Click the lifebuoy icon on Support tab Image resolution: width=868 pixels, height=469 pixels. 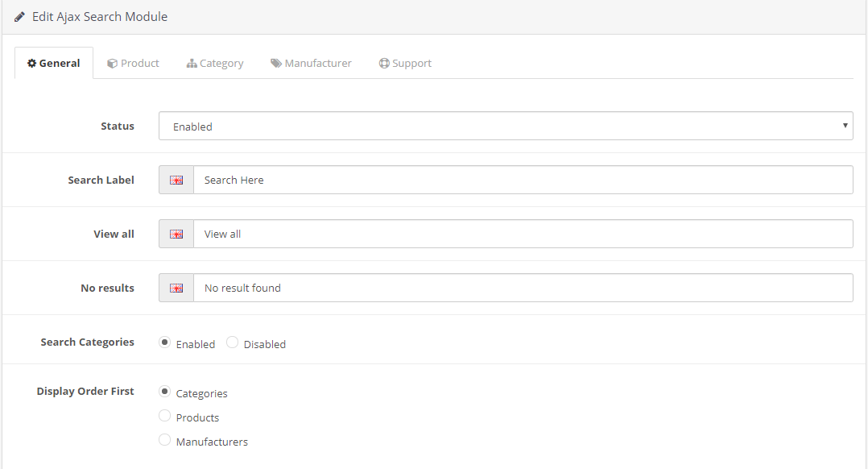point(384,63)
